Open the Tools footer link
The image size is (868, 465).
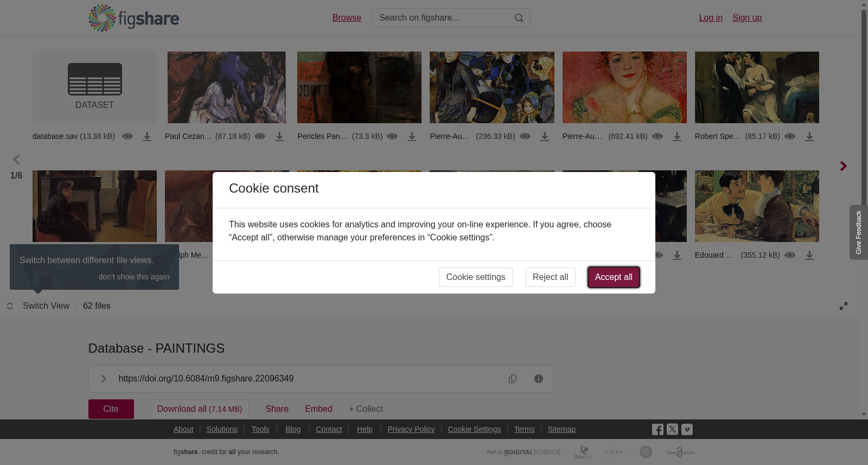coord(260,429)
